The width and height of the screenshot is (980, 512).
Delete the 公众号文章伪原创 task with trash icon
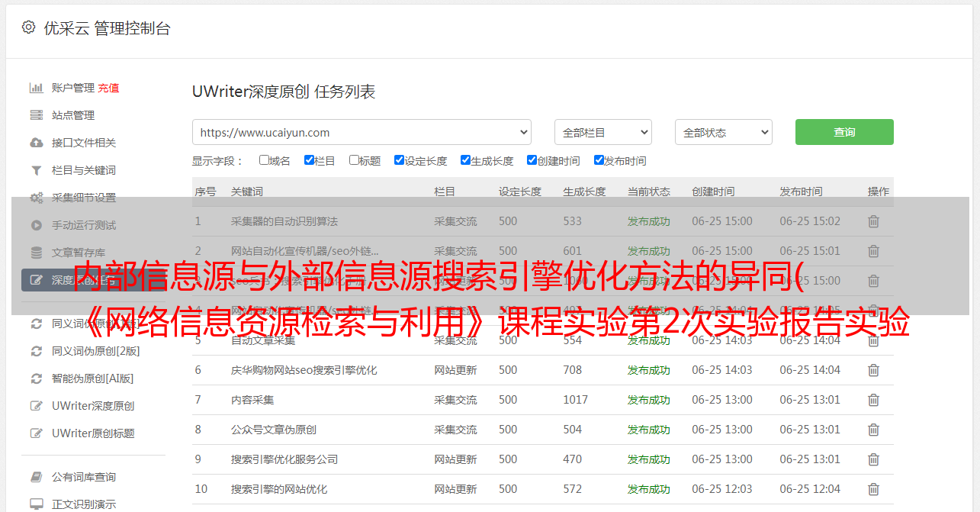pos(873,430)
